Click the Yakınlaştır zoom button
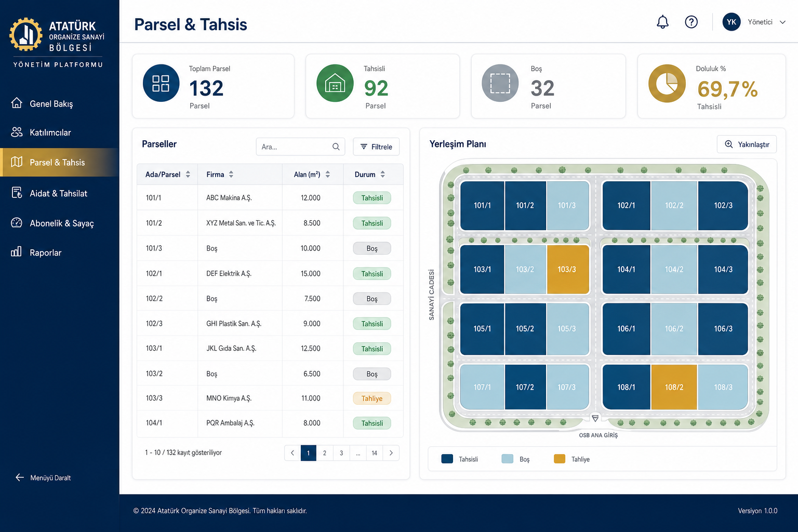The image size is (798, 532). click(747, 144)
